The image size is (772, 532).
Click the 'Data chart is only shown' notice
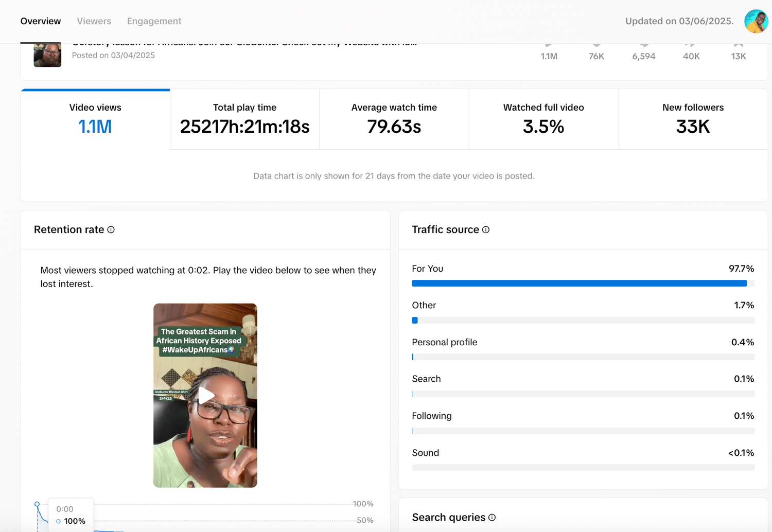pos(394,176)
